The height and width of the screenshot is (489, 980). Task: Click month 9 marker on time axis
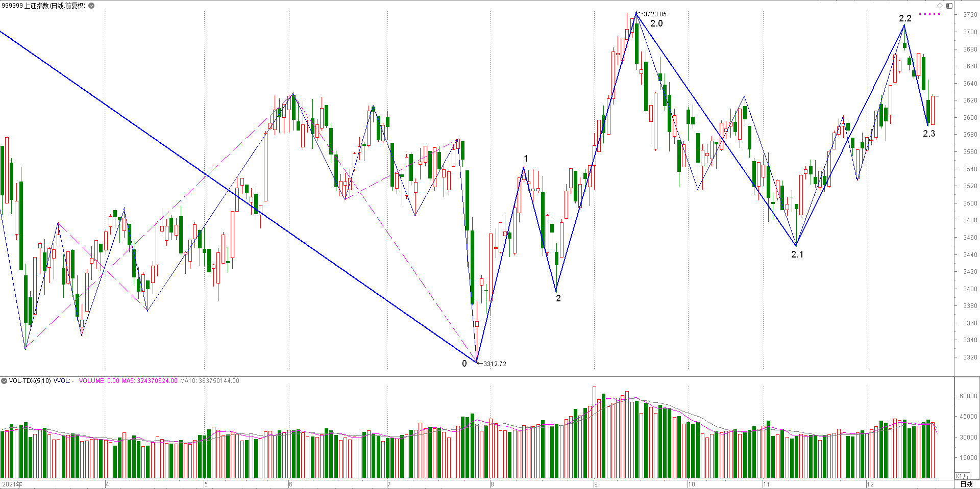596,484
